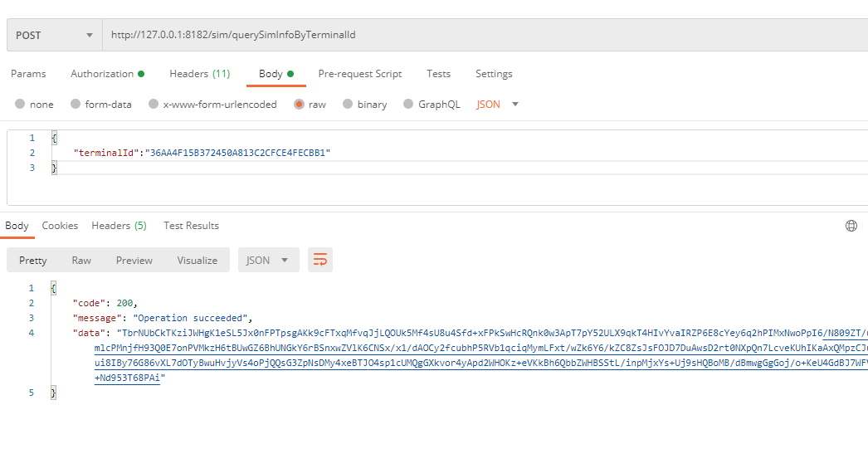Choose the form-data body option
Viewport: 868px width, 449px height.
pos(76,105)
